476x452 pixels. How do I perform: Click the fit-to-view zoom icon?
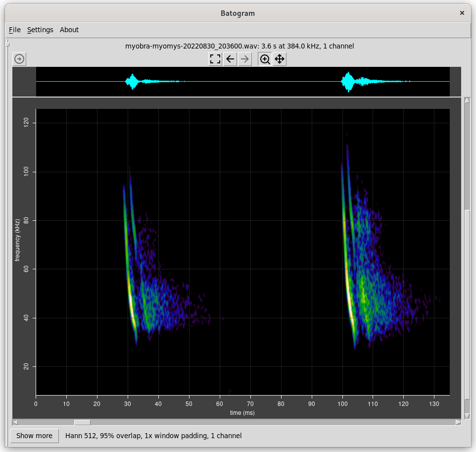click(x=215, y=59)
